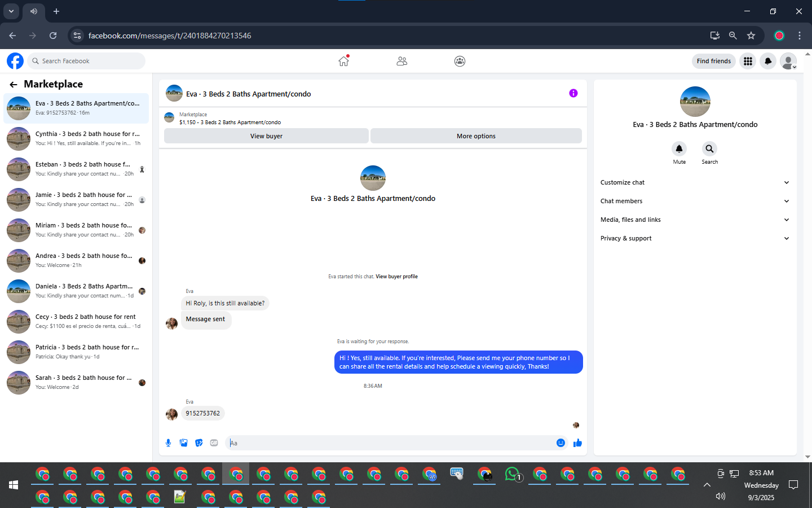Navigate back in the browser
Viewport: 812px width, 508px height.
[x=12, y=36]
